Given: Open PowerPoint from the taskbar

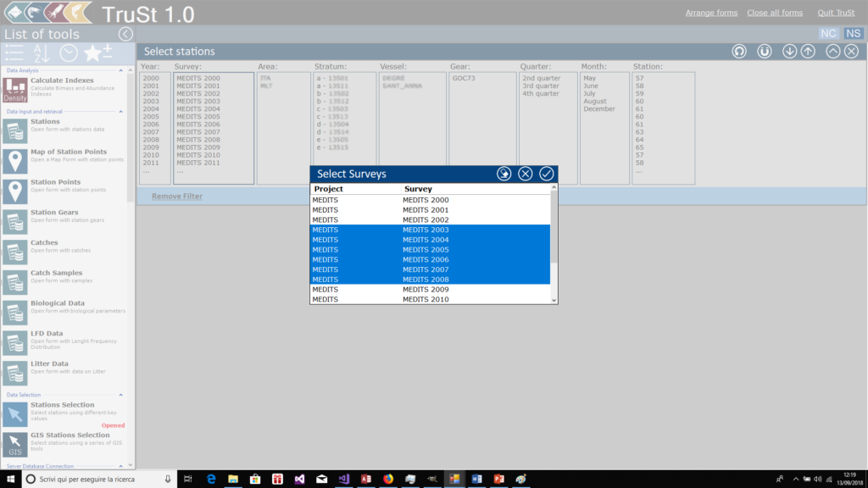Looking at the screenshot, I should [x=498, y=480].
